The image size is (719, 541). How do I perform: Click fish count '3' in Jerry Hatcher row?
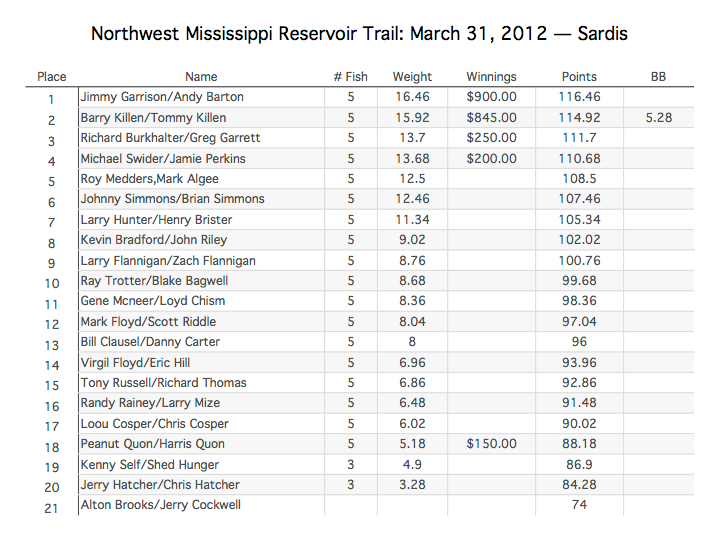(351, 485)
